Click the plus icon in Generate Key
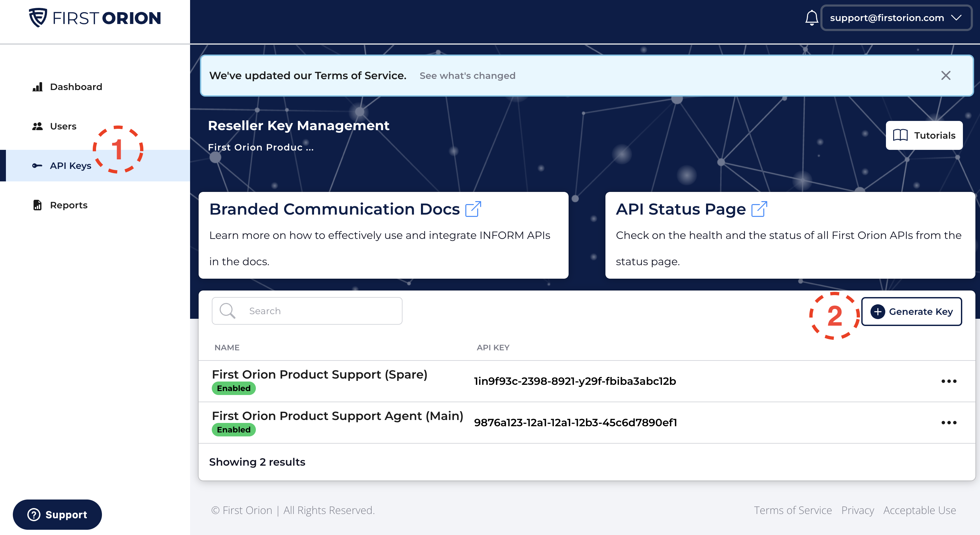 877,312
